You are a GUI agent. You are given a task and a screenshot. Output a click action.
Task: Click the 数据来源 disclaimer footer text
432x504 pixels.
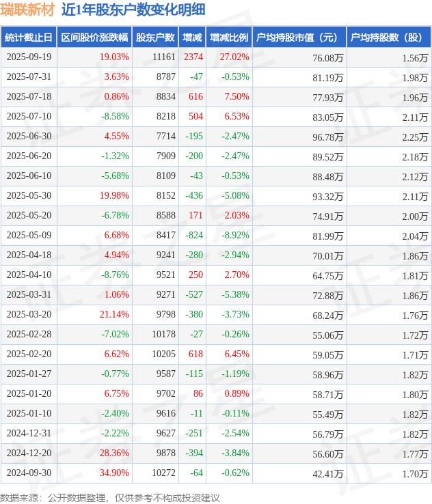(110, 497)
